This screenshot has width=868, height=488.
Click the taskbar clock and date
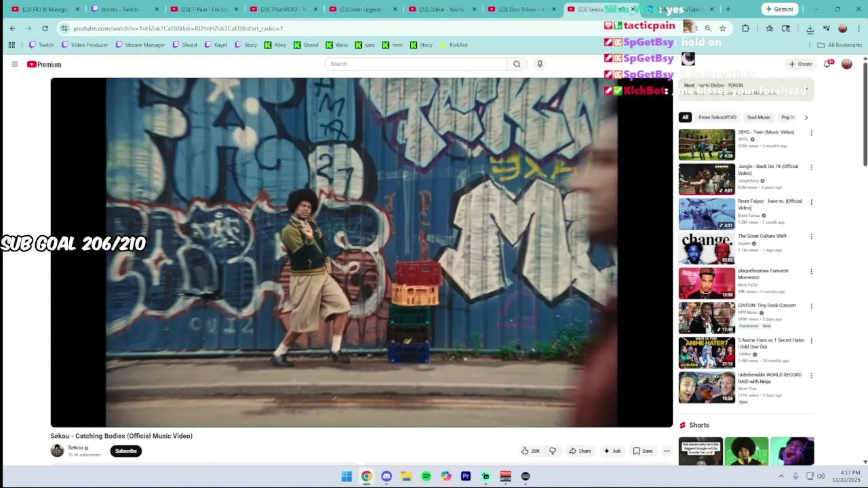pyautogui.click(x=846, y=476)
